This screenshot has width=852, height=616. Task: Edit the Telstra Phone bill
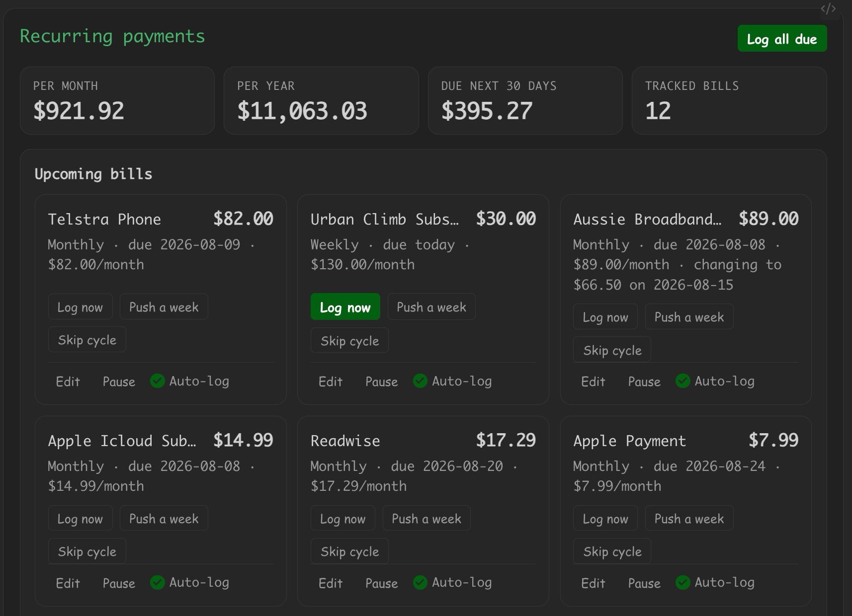(x=68, y=381)
